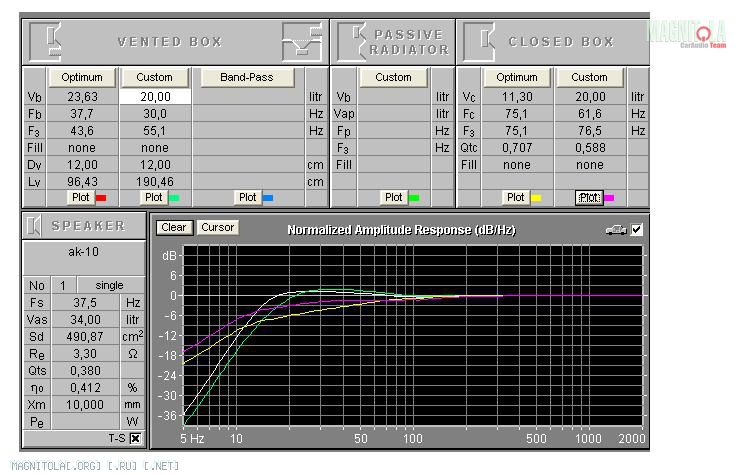This screenshot has width=746, height=475.
Task: Enable the graph Cursor
Action: click(218, 228)
